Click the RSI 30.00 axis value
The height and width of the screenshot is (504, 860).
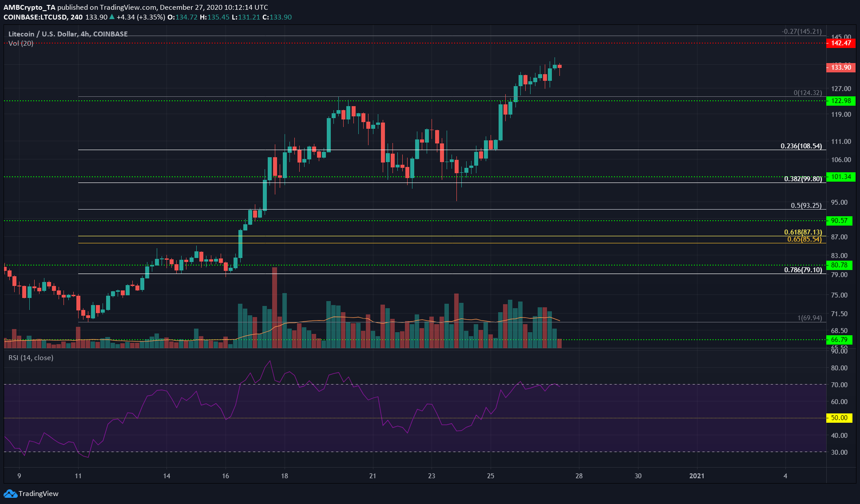tap(839, 452)
